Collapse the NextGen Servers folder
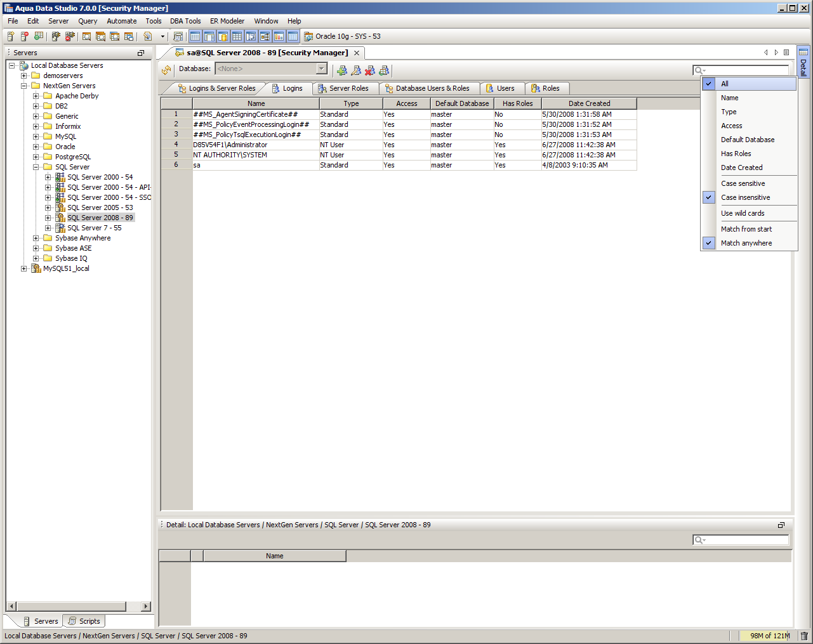Image resolution: width=813 pixels, height=644 pixels. (x=23, y=86)
